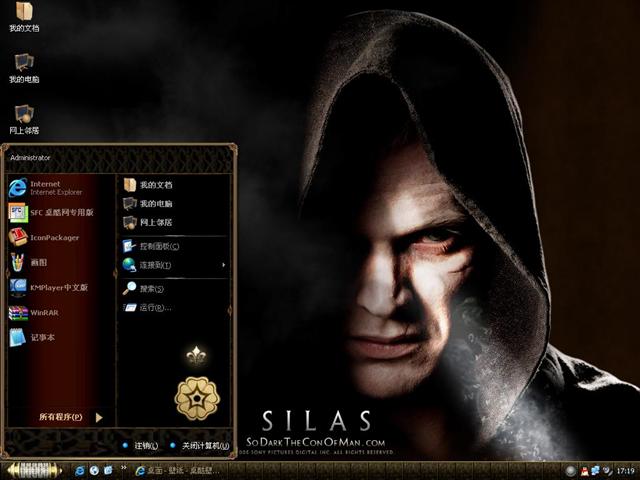
Task: Open the network connection tray icon
Action: (x=596, y=471)
